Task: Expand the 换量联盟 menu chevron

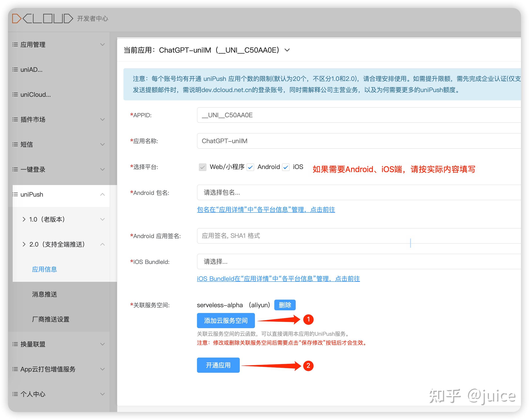Action: pyautogui.click(x=103, y=344)
